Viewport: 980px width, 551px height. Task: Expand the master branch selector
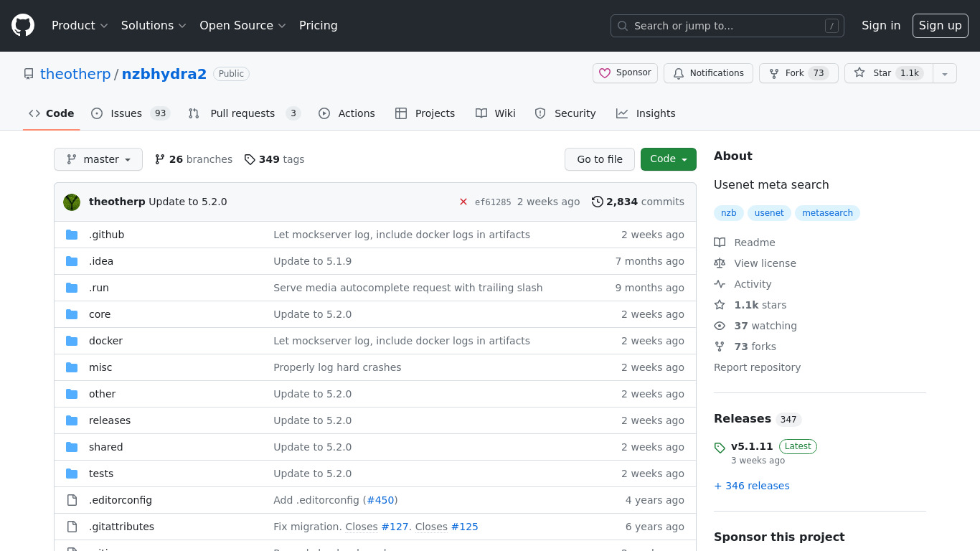[x=98, y=159]
